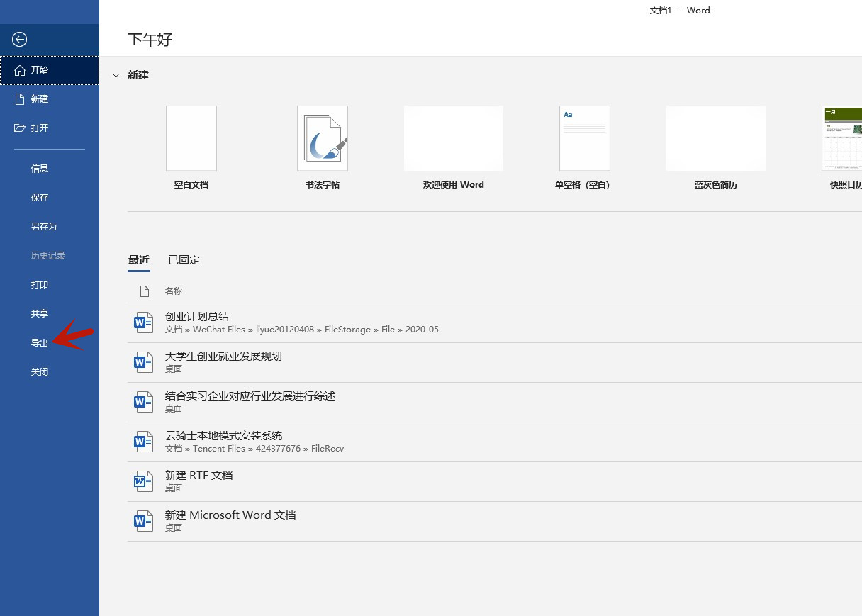The width and height of the screenshot is (862, 616).
Task: Choose 关闭 in the sidebar
Action: [x=50, y=372]
